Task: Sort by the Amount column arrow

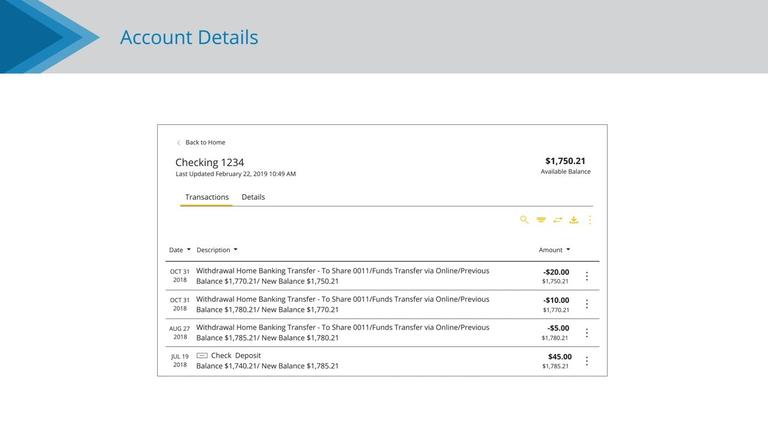Action: tap(568, 249)
